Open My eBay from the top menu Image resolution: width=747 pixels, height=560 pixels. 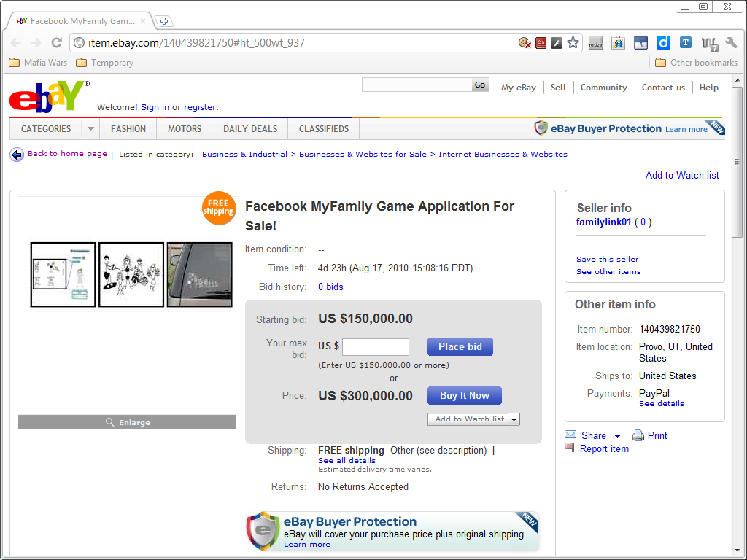coord(519,87)
